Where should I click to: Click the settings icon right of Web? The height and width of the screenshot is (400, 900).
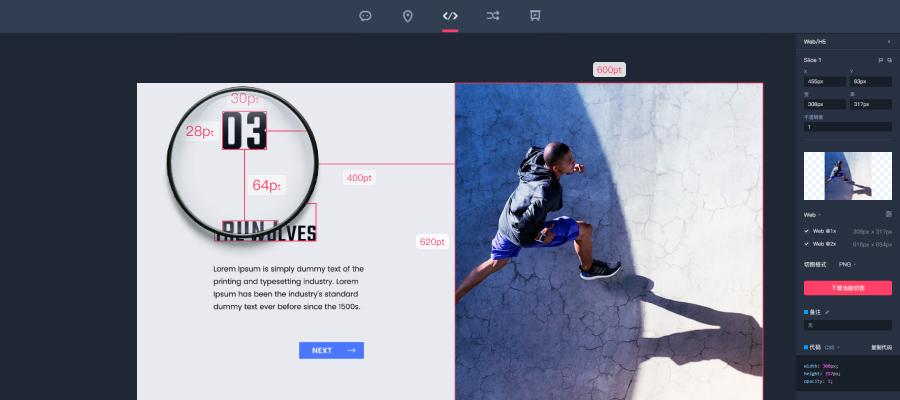tap(888, 214)
